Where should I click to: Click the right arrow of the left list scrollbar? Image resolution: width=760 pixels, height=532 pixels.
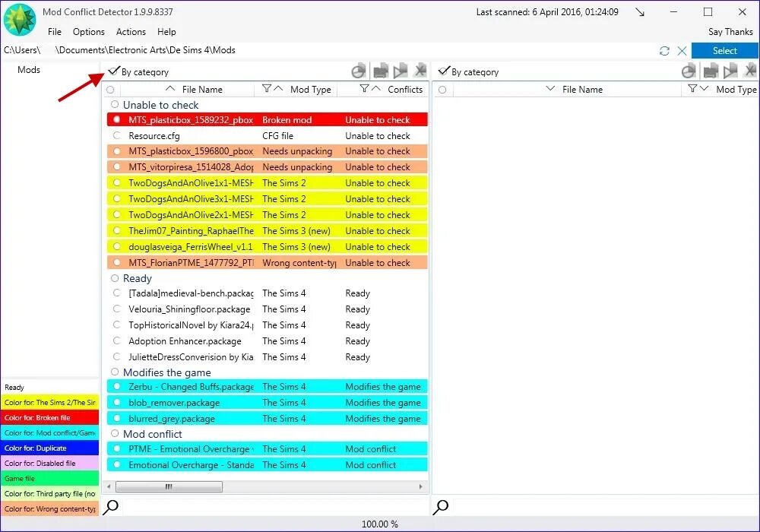point(421,486)
